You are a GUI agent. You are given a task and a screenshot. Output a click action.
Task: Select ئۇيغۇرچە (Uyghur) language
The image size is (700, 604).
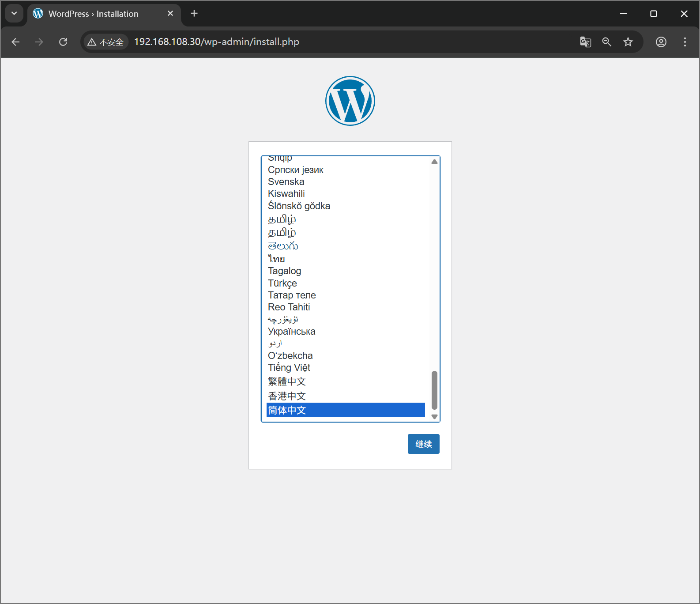click(346, 319)
